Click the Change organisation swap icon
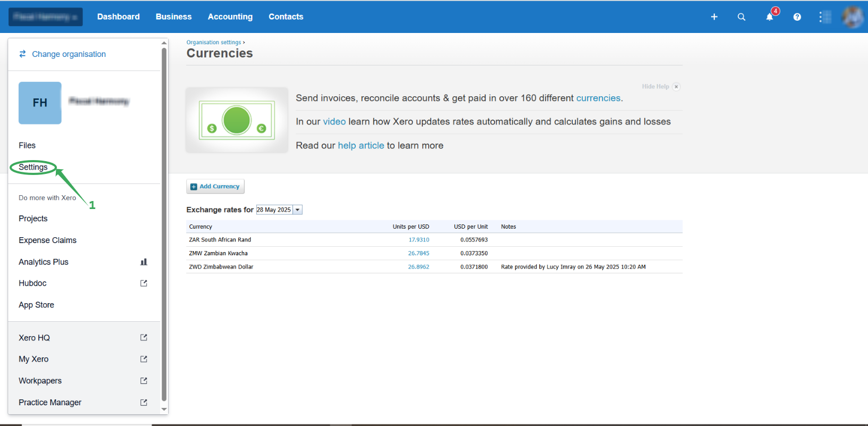This screenshot has width=868, height=426. 22,54
